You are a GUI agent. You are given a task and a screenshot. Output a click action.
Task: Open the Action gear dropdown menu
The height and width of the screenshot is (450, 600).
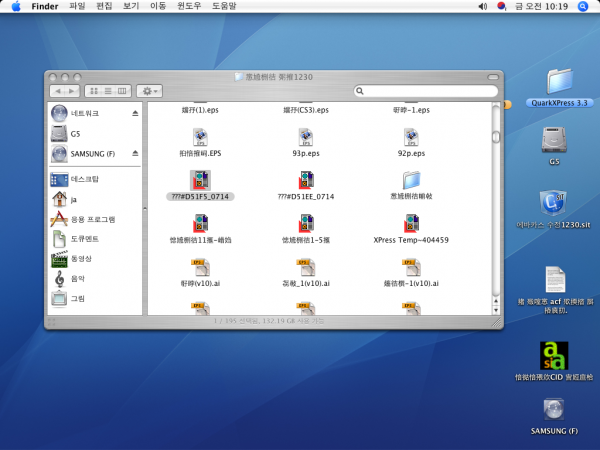(x=150, y=91)
